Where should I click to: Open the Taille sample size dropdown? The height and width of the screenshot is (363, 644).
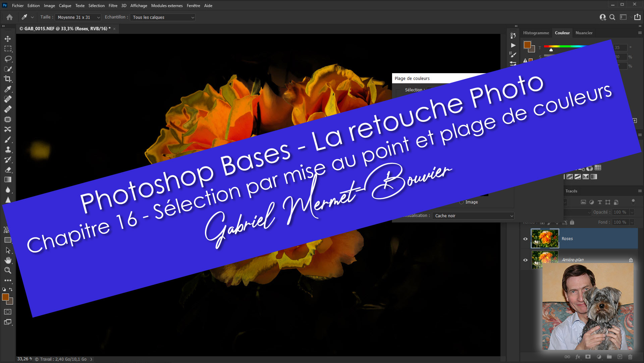click(78, 17)
